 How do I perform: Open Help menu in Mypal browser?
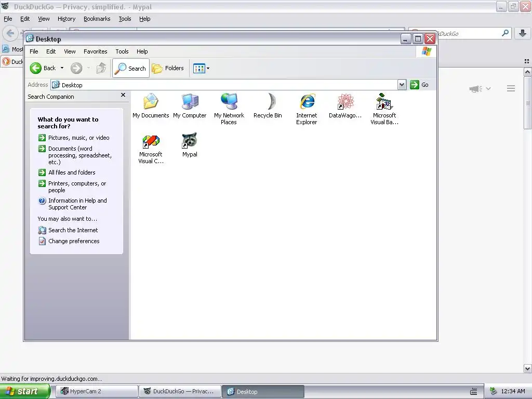pyautogui.click(x=145, y=19)
